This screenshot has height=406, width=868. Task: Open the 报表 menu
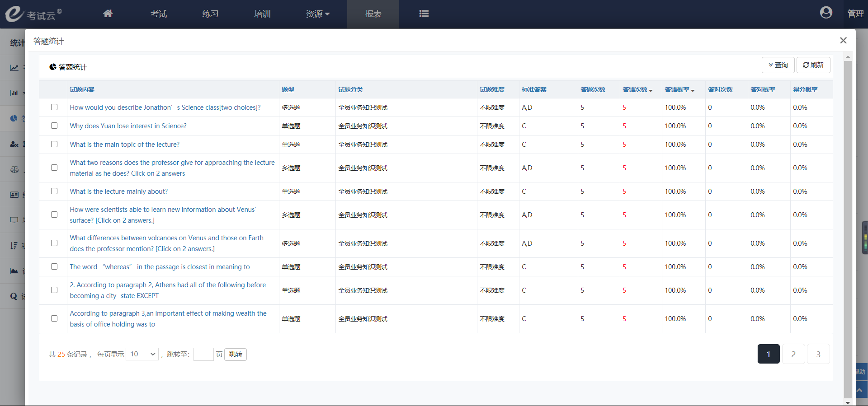pyautogui.click(x=373, y=14)
